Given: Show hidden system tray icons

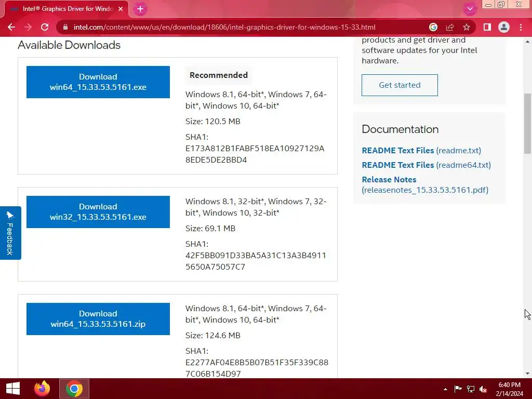Looking at the screenshot, I should [445, 389].
